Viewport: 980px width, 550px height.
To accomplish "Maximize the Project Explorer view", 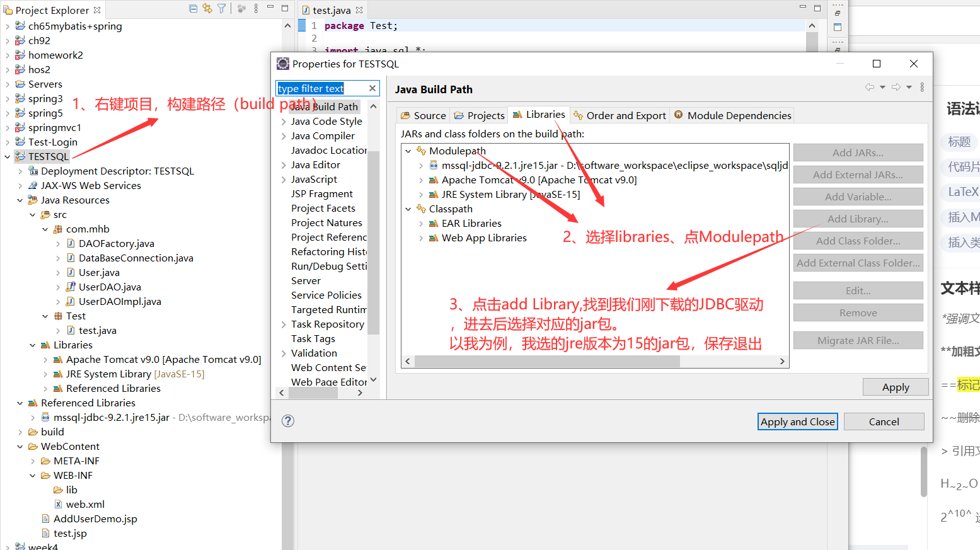I will pyautogui.click(x=285, y=8).
